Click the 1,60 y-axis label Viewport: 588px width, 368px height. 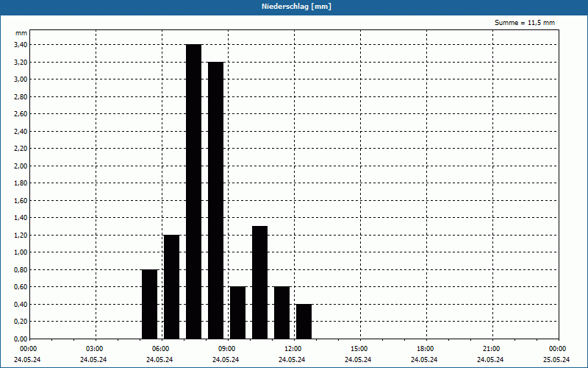click(x=21, y=200)
